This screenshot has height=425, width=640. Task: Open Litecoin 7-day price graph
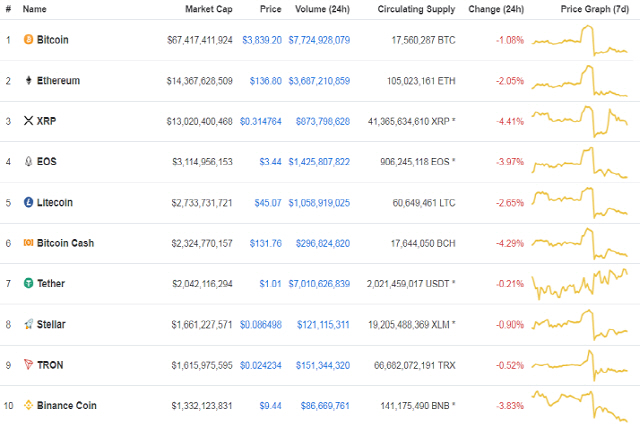tap(580, 203)
